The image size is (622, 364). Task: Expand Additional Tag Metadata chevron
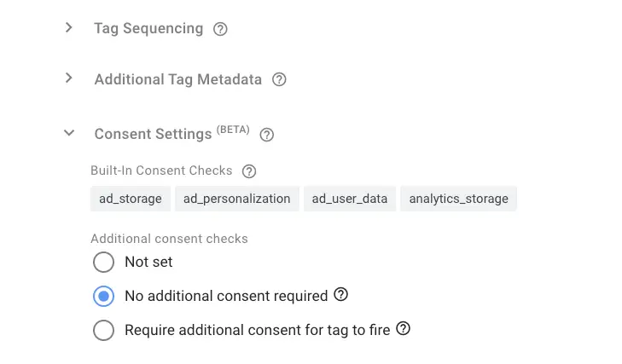coord(69,79)
